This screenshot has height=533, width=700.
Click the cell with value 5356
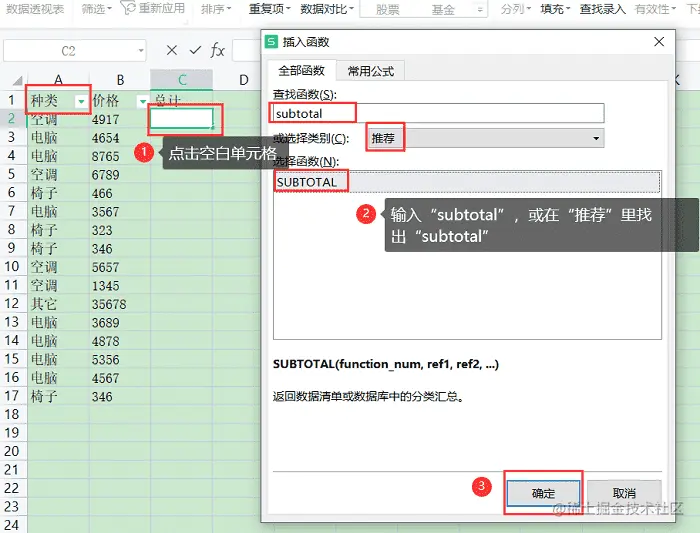click(120, 360)
